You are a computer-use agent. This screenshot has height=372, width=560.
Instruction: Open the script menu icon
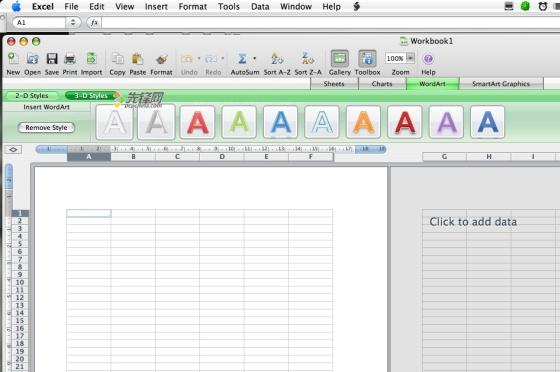click(x=356, y=6)
